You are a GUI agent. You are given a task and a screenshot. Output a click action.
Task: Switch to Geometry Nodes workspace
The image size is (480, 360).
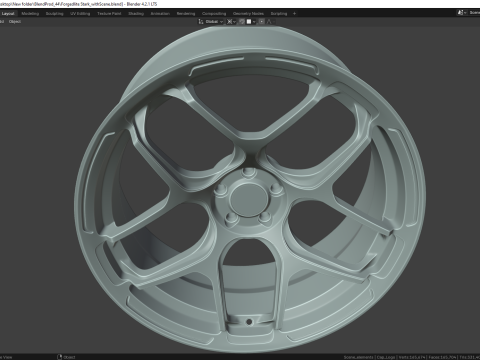(248, 14)
